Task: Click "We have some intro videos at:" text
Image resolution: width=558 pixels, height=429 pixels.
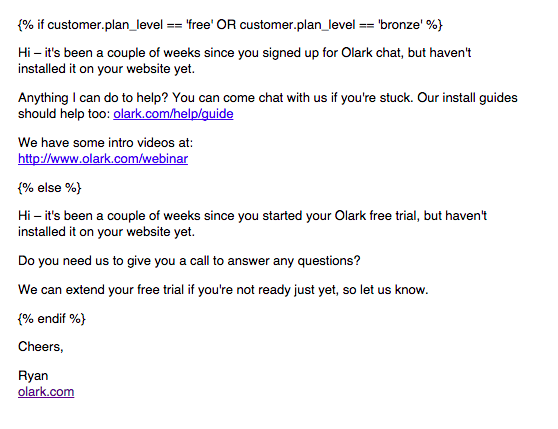Action: pos(105,143)
